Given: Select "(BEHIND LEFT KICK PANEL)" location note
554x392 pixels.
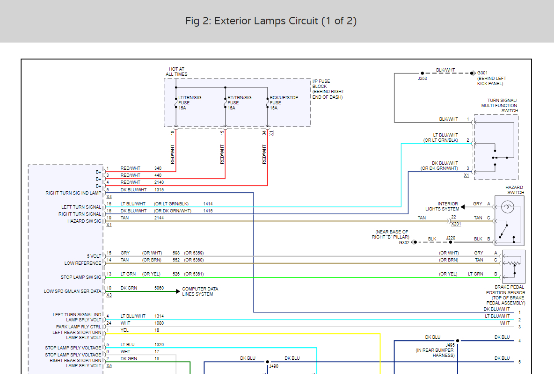Looking at the screenshot, I should point(491,81).
